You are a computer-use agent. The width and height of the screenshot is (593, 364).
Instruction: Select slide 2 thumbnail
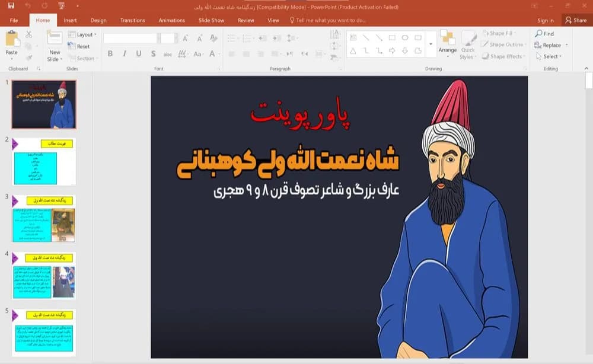point(44,161)
